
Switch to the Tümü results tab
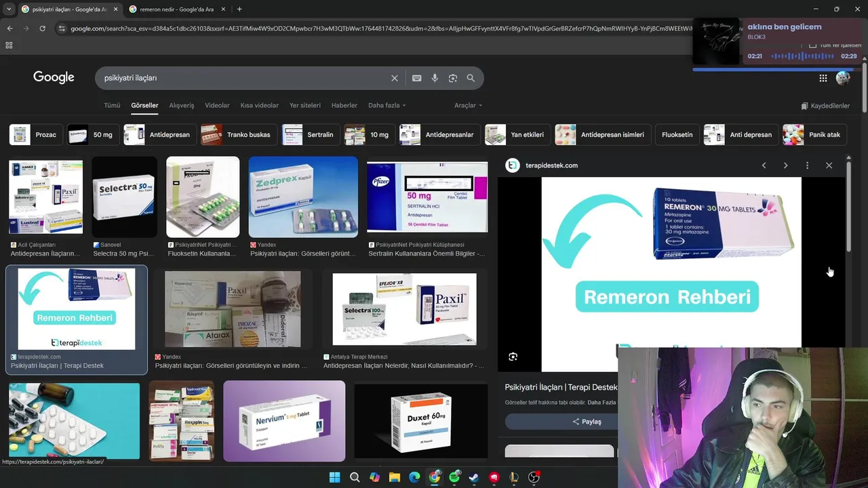[112, 106]
